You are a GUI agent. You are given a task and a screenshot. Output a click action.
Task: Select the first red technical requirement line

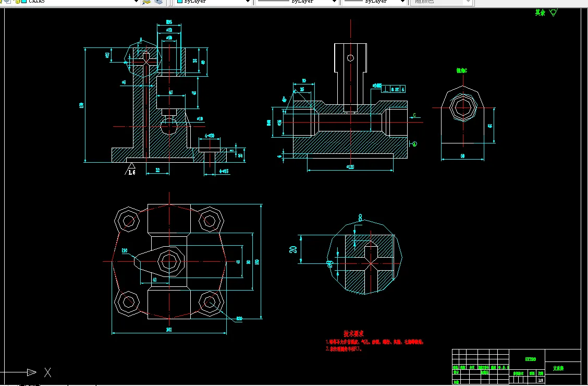click(375, 342)
